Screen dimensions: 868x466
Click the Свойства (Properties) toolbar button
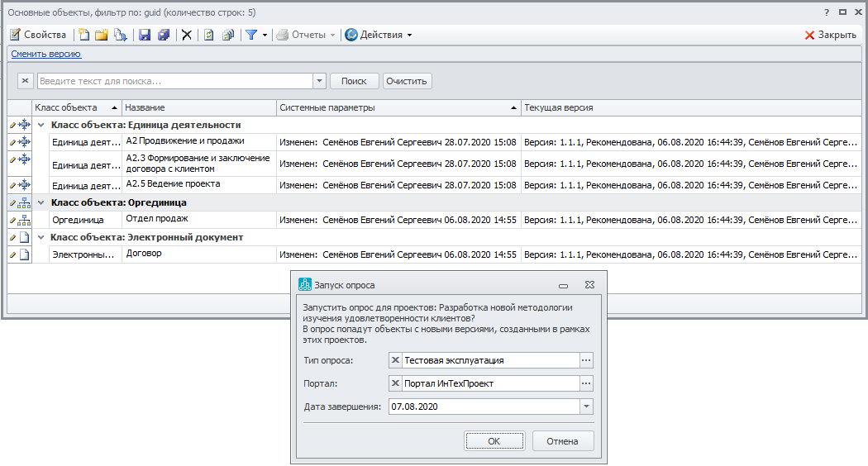[38, 35]
